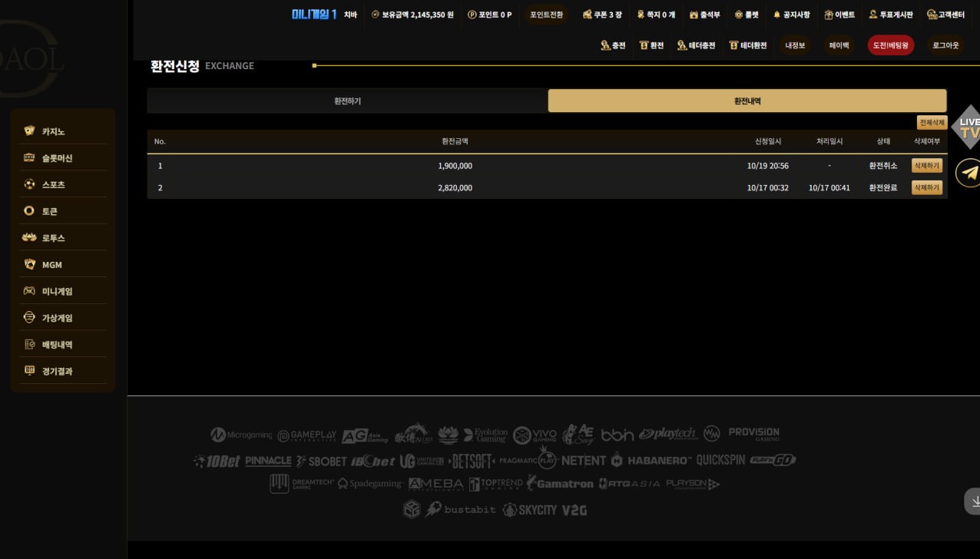This screenshot has width=980, height=559.
Task: Click 로그아웃 to log out
Action: point(945,45)
